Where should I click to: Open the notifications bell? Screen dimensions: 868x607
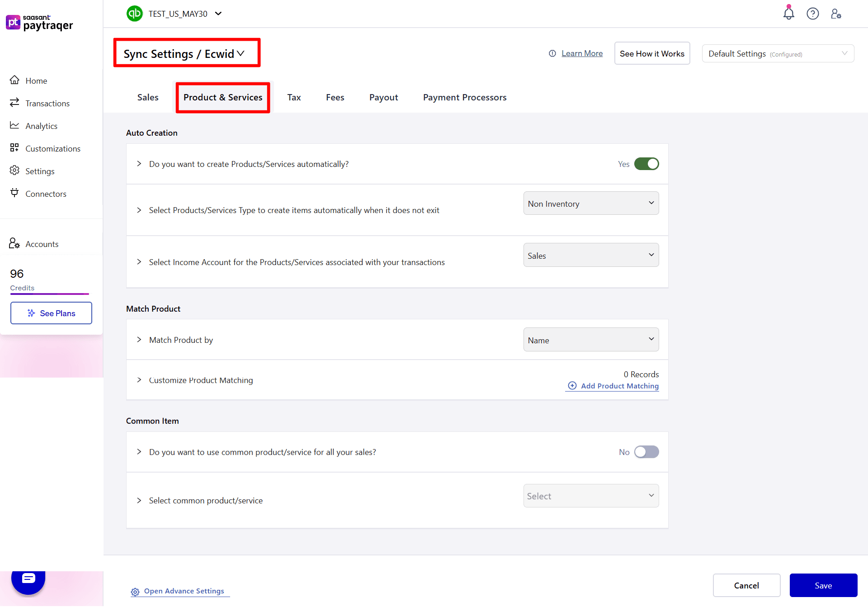[x=788, y=14]
